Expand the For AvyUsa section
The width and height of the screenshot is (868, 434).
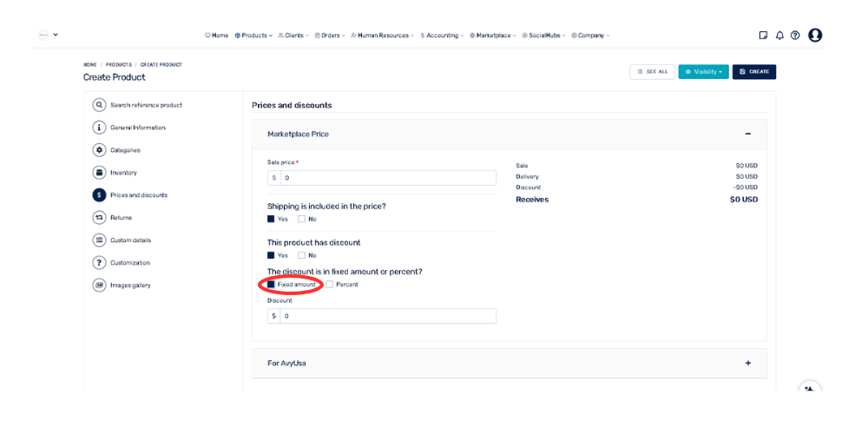click(x=747, y=364)
